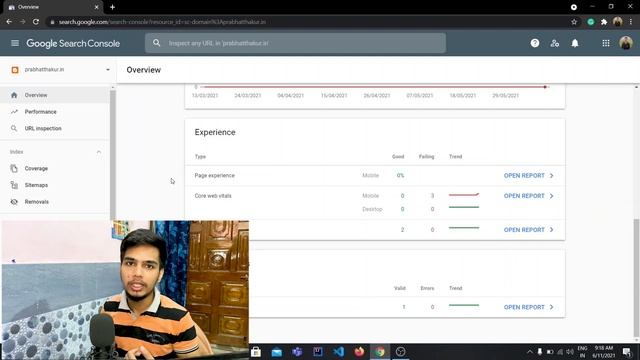
Task: Open report for Core web vitals
Action: [x=529, y=196]
